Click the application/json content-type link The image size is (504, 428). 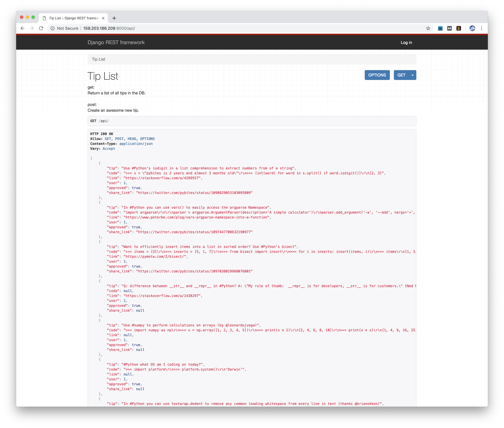coord(136,144)
